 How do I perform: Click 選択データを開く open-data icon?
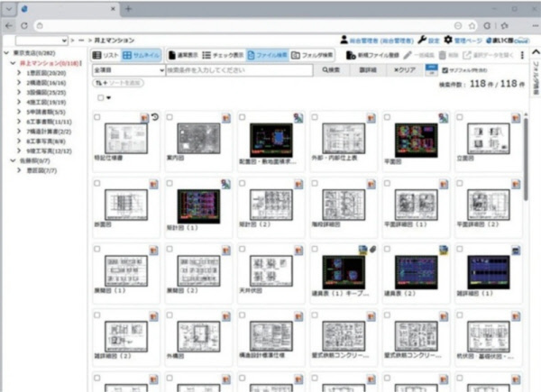click(x=467, y=55)
